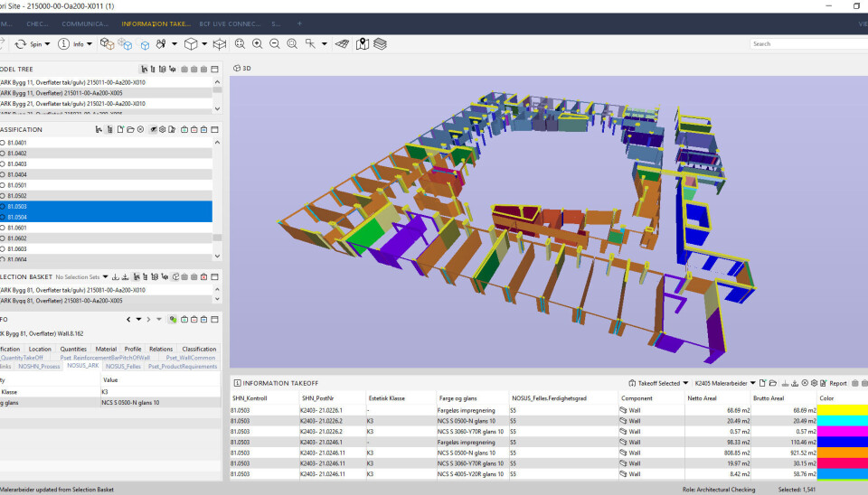Screen dimensions: 868x495
Task: Open classification folder icon
Action: 130,129
